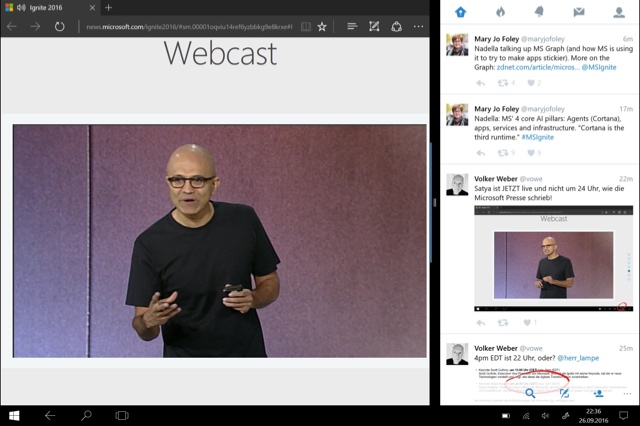Screen dimensions: 640x426
Task: Open Twitter Notifications bell icon
Action: [539, 12]
